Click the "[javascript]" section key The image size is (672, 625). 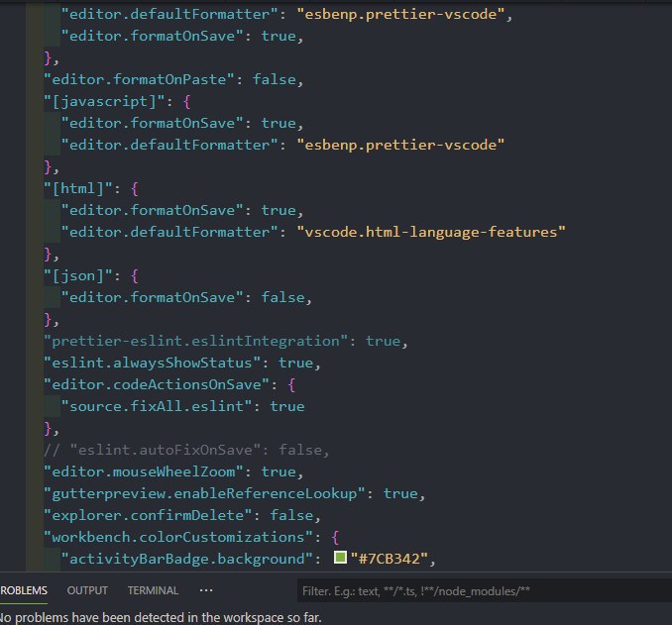point(104,101)
